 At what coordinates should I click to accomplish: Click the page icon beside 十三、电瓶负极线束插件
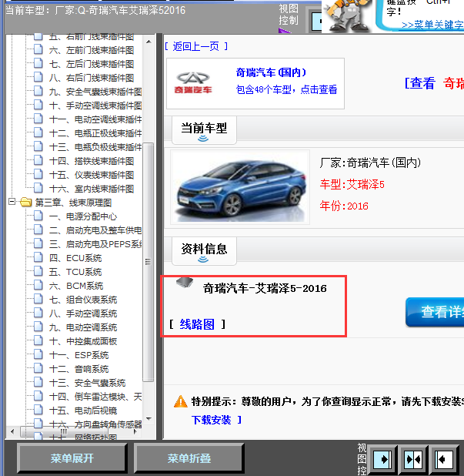(38, 146)
